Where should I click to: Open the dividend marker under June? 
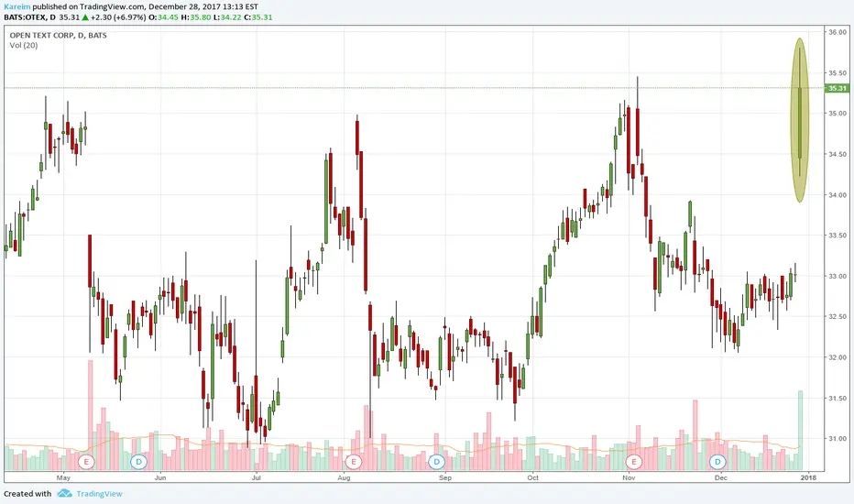click(139, 462)
